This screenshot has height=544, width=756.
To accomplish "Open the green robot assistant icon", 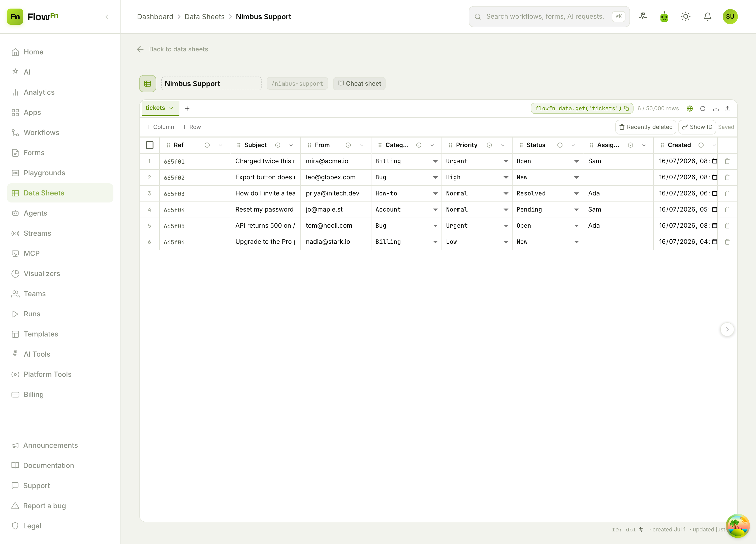I will point(664,16).
